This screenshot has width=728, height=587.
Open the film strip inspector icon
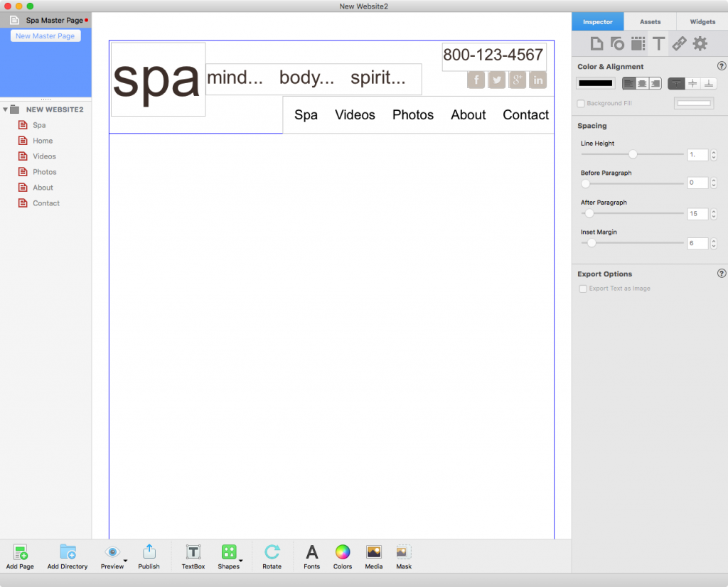pos(638,43)
